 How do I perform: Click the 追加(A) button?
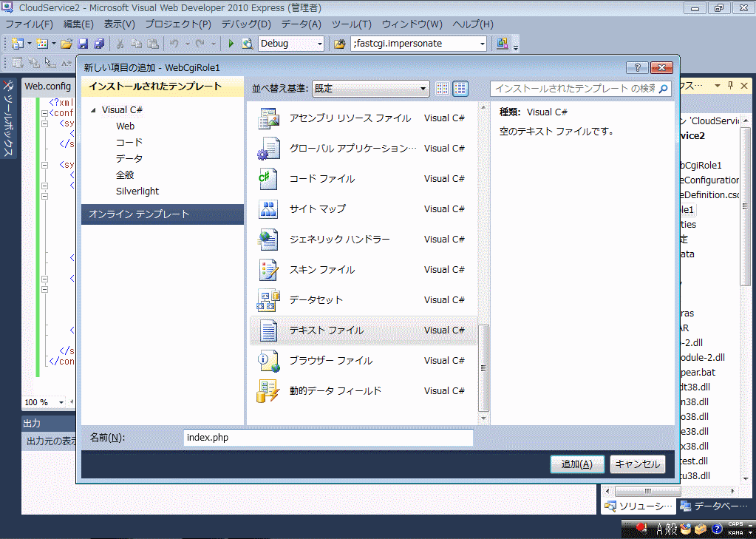pos(577,464)
